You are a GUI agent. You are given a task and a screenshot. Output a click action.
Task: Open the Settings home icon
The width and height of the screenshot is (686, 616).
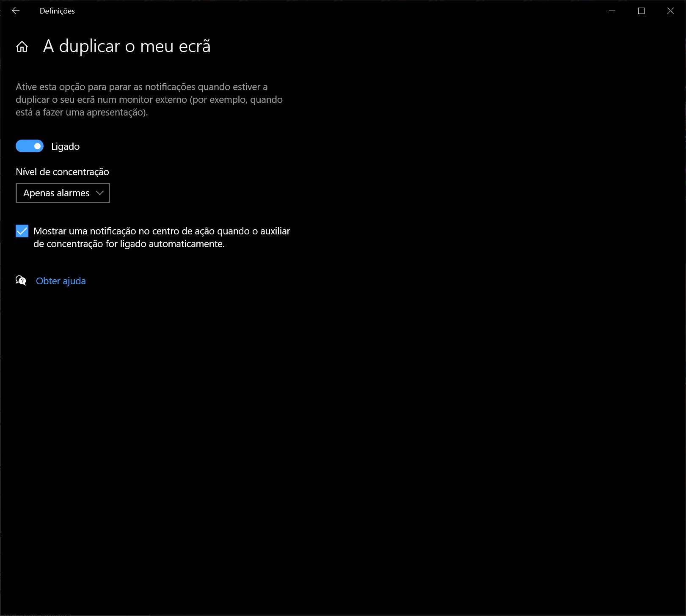point(22,47)
